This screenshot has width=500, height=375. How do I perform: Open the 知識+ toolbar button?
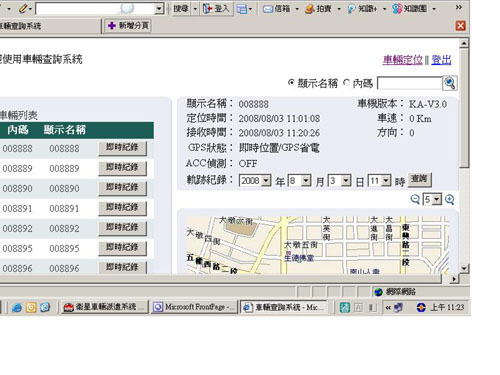pyautogui.click(x=362, y=9)
